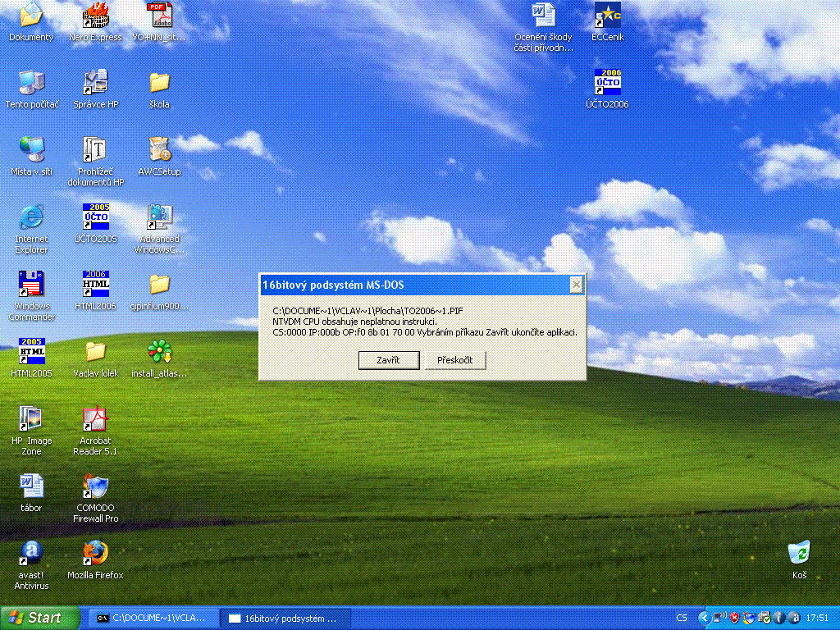The image size is (840, 630).
Task: Open the CS language bar indicator
Action: (x=682, y=618)
